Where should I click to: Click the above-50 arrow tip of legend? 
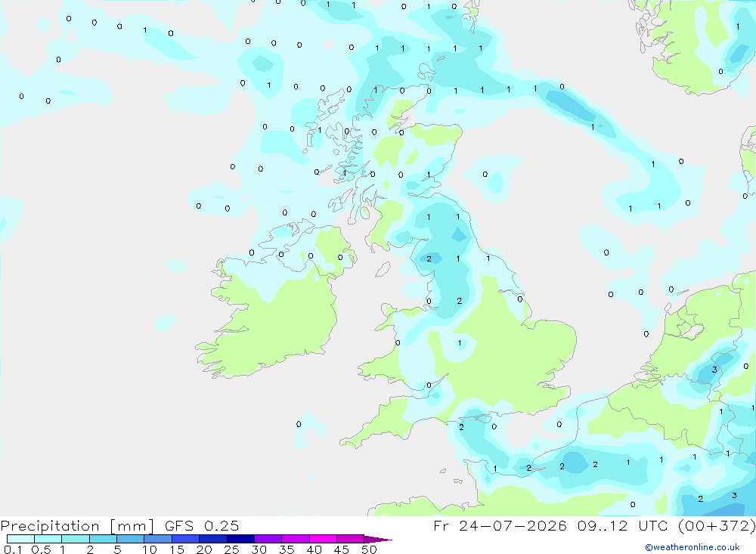[x=377, y=539]
